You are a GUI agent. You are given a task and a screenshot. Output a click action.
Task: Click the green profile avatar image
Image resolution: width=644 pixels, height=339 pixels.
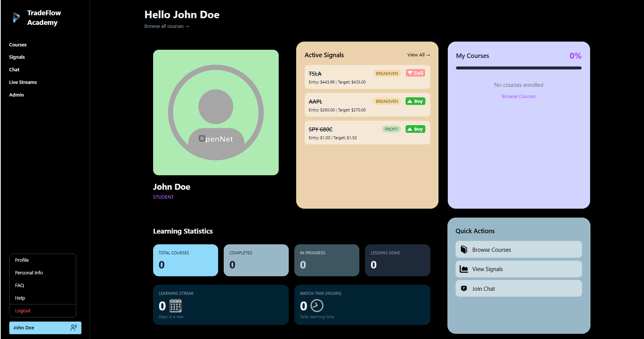pyautogui.click(x=216, y=113)
